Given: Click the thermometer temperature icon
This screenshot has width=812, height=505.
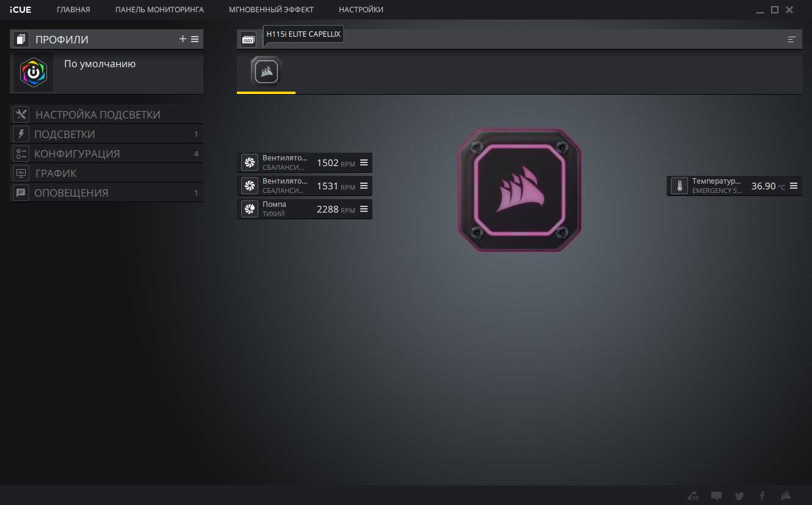Looking at the screenshot, I should point(679,186).
